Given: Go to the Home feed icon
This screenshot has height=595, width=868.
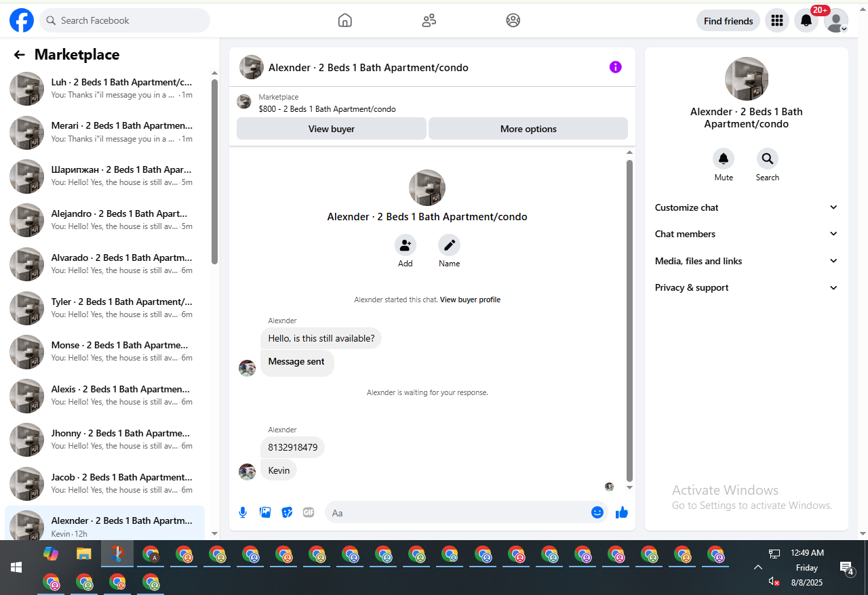Looking at the screenshot, I should (345, 20).
